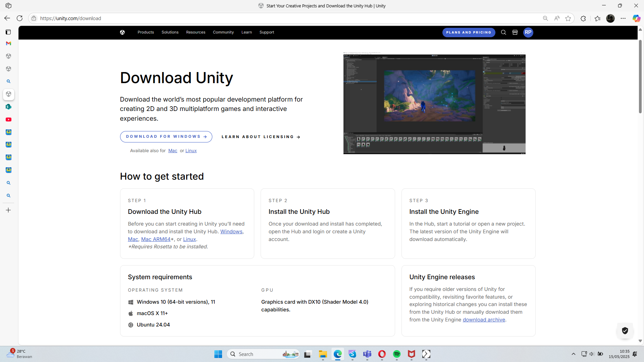Click the page vertical scrollbar thumb
Screen dimensions: 644x362
(640, 76)
